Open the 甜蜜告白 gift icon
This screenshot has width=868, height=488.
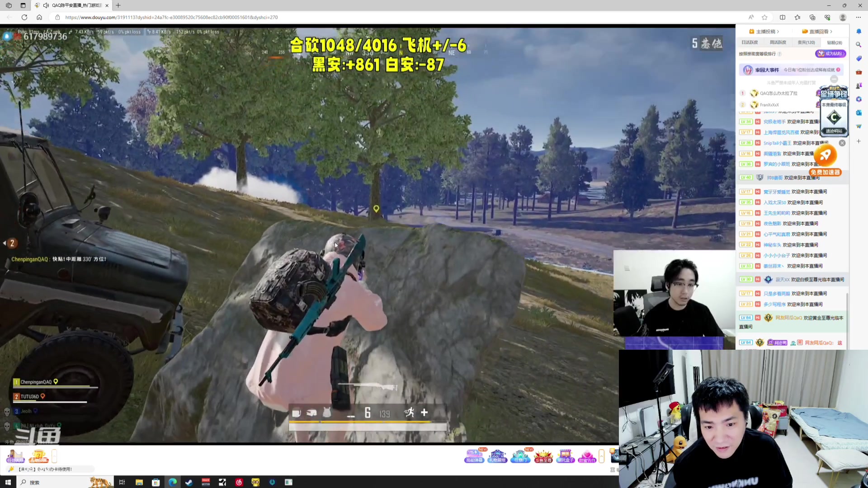587,456
